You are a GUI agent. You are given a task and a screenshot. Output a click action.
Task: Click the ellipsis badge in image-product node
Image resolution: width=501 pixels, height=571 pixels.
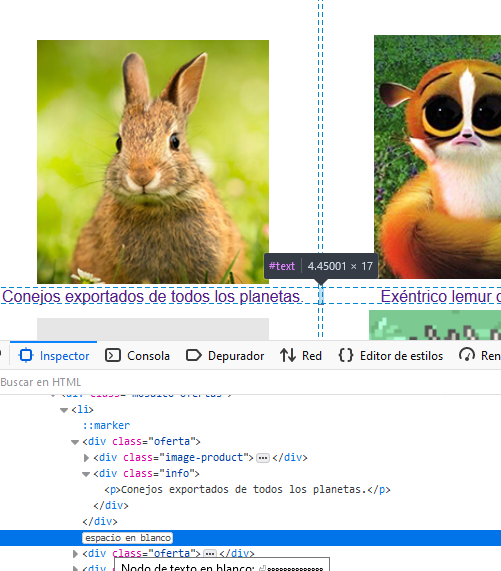263,458
